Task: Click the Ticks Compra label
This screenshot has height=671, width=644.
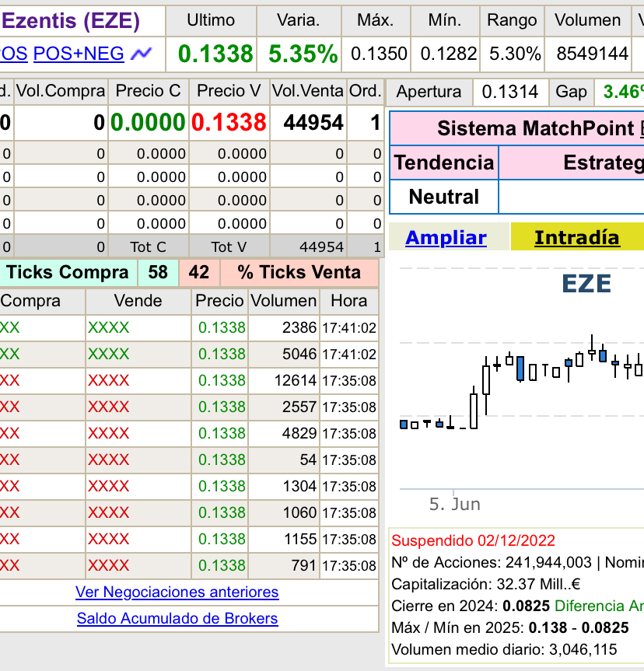Action: (68, 272)
